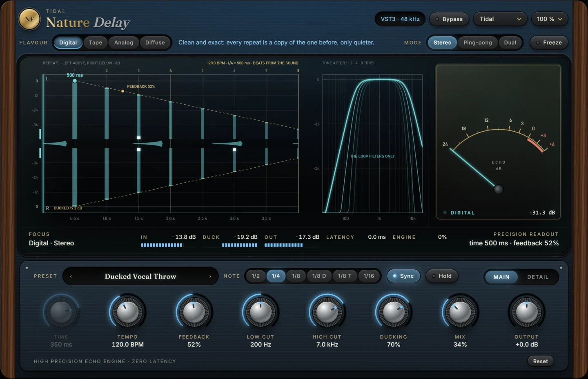Screen dimensions: 588x379
Task: Click the disabled Time knob
Action: 61,312
